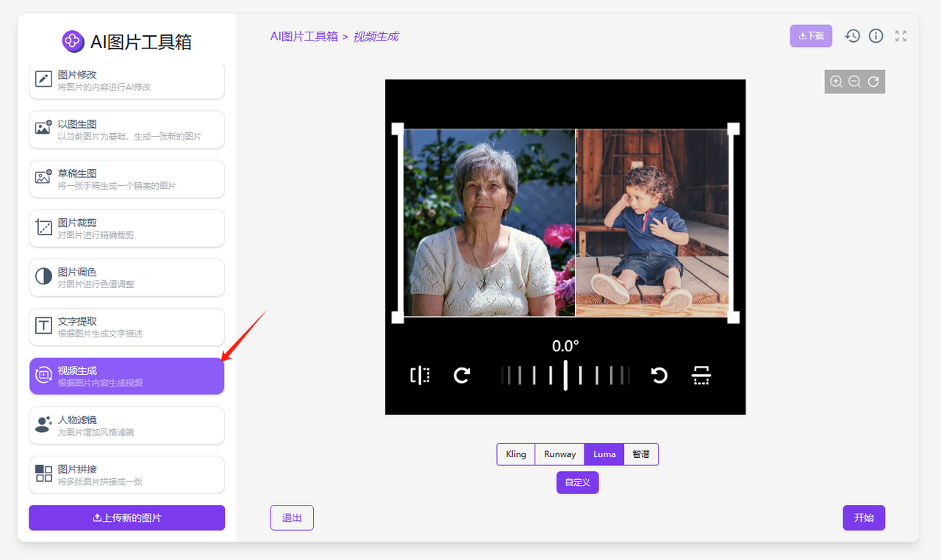Open the history clock icon
This screenshot has width=941, height=560.
pyautogui.click(x=852, y=36)
